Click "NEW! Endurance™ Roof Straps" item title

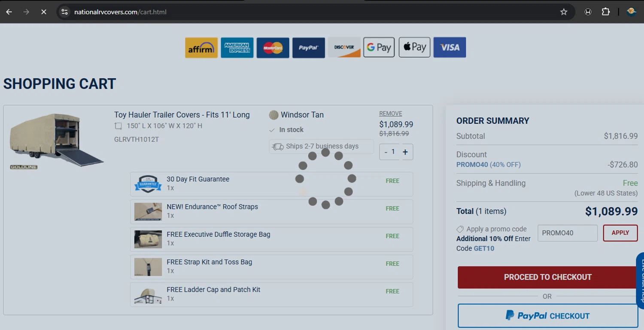click(x=213, y=207)
